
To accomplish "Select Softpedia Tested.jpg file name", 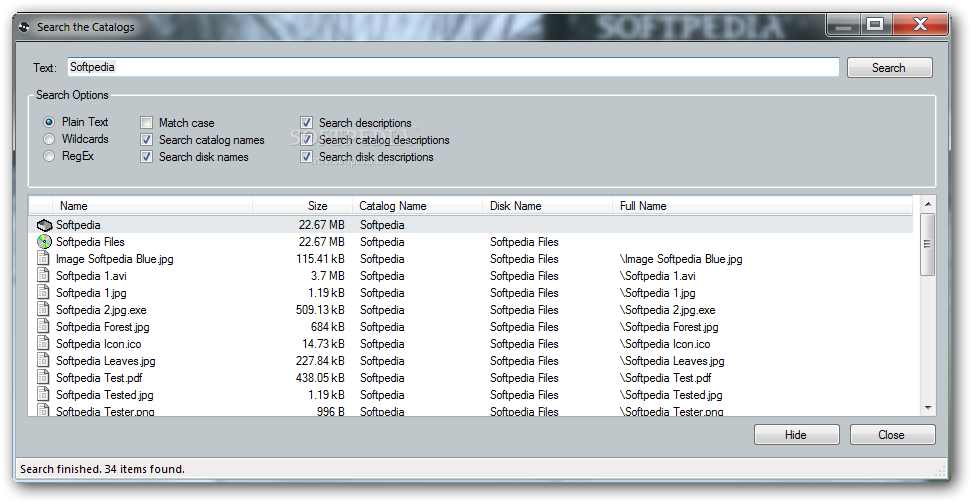I will 105,395.
